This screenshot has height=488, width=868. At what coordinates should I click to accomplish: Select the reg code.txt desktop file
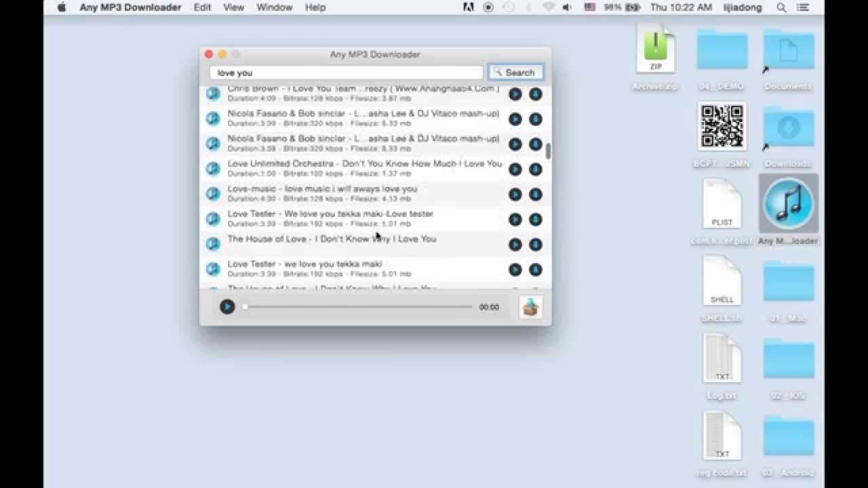(x=722, y=443)
